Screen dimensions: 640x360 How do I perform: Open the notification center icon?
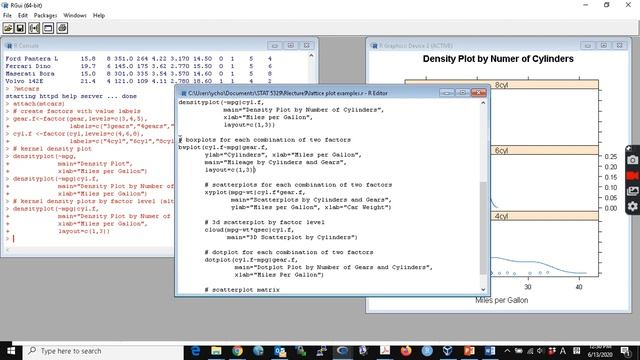click(x=625, y=351)
